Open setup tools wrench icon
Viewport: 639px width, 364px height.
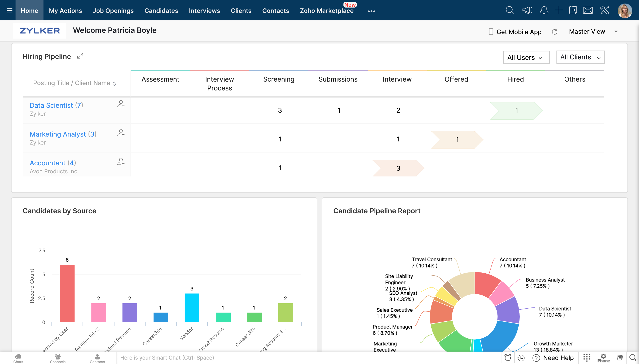point(605,10)
